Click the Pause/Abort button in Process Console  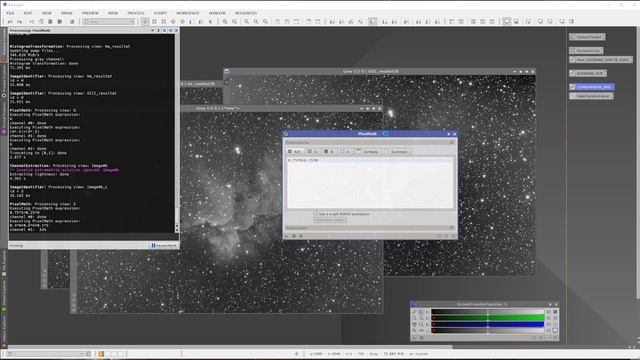coord(164,245)
